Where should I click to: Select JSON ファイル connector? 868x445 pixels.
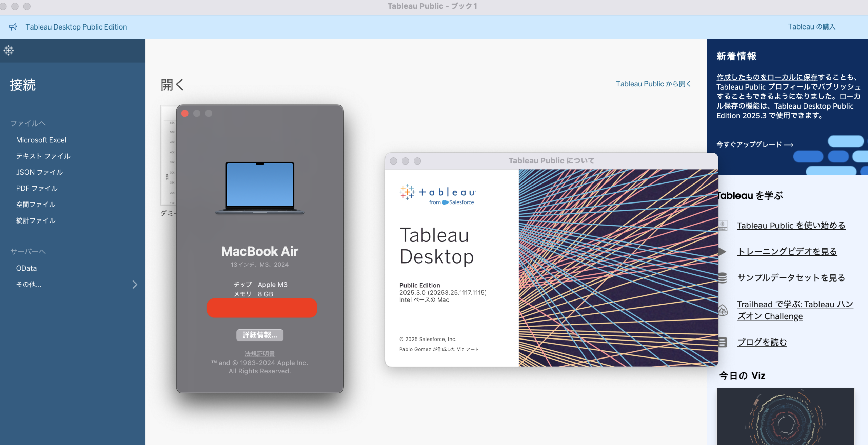coord(39,172)
